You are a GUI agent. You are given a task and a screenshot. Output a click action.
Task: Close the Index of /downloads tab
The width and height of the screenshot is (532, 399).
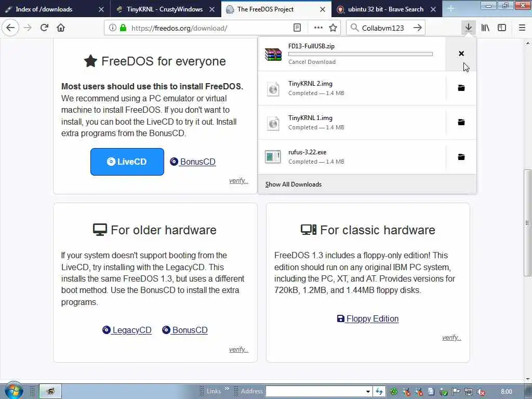tap(101, 9)
